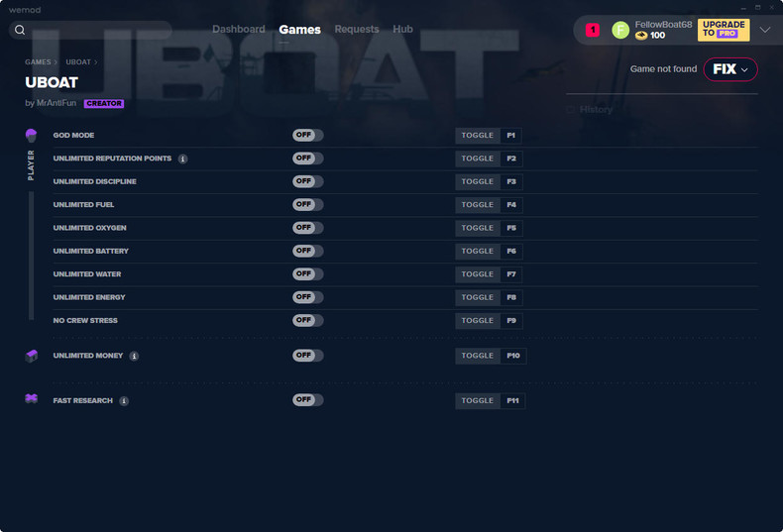Click Unlimited Energy F8 hotkey

point(511,297)
